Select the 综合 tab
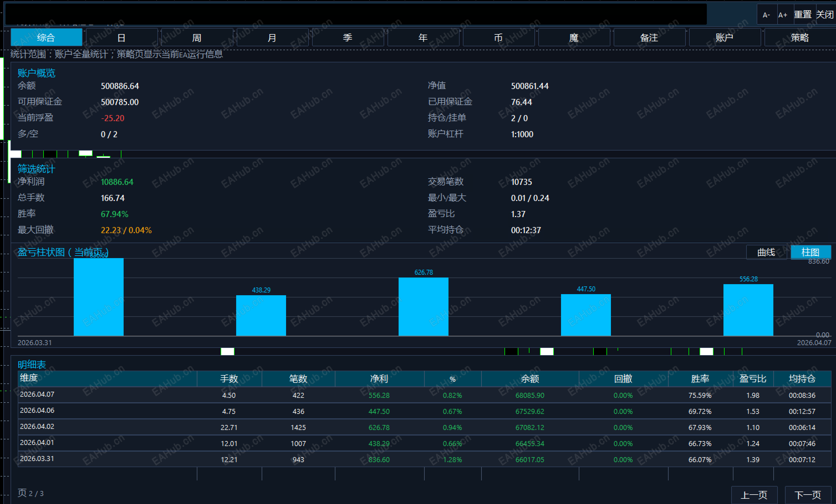 click(x=47, y=37)
